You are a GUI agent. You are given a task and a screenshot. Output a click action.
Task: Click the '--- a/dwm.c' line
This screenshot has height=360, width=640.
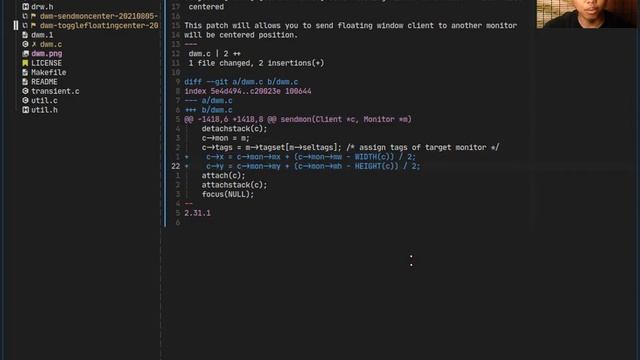pos(208,100)
